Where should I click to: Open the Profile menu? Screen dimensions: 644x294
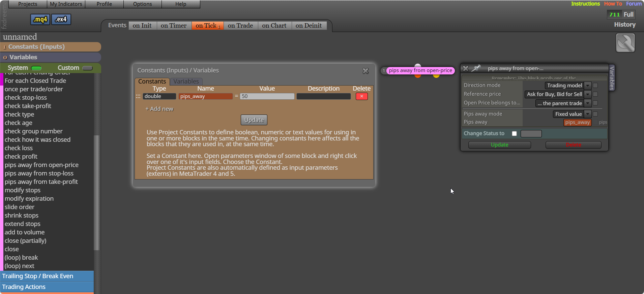pyautogui.click(x=104, y=4)
